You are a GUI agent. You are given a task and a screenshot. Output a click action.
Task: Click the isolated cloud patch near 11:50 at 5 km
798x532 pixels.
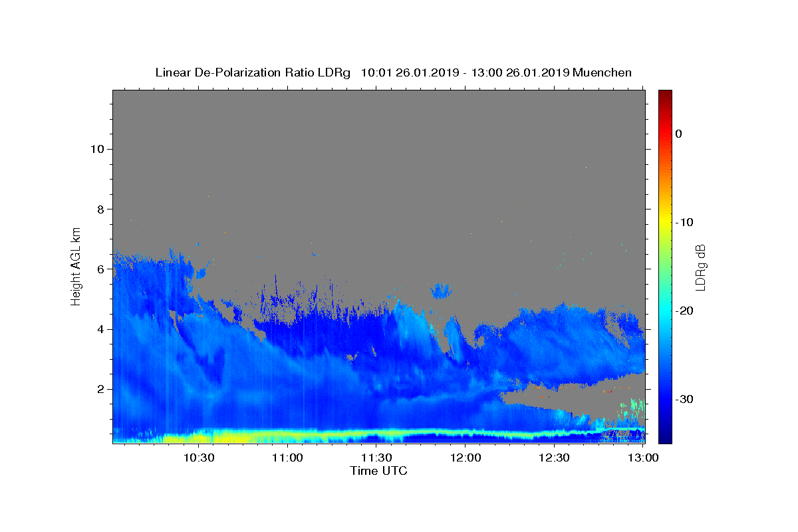[440, 290]
